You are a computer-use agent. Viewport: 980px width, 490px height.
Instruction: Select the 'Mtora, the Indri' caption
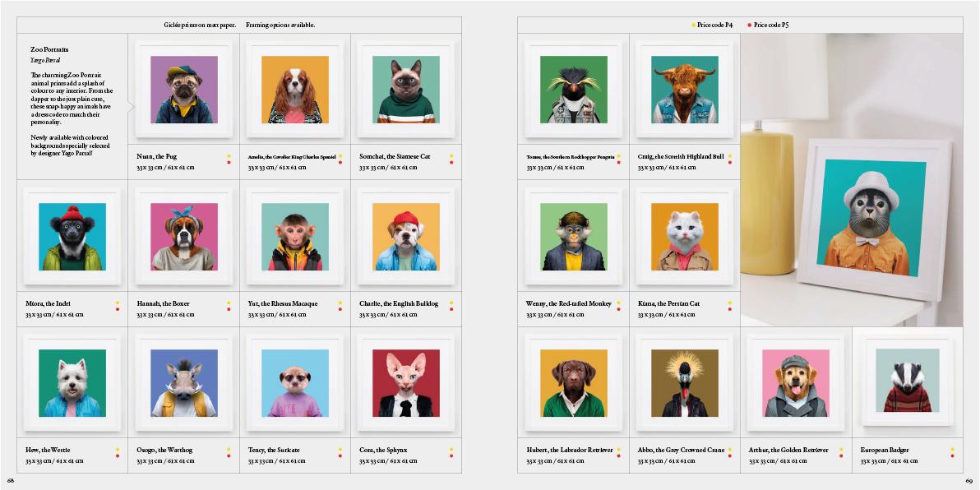click(x=49, y=303)
